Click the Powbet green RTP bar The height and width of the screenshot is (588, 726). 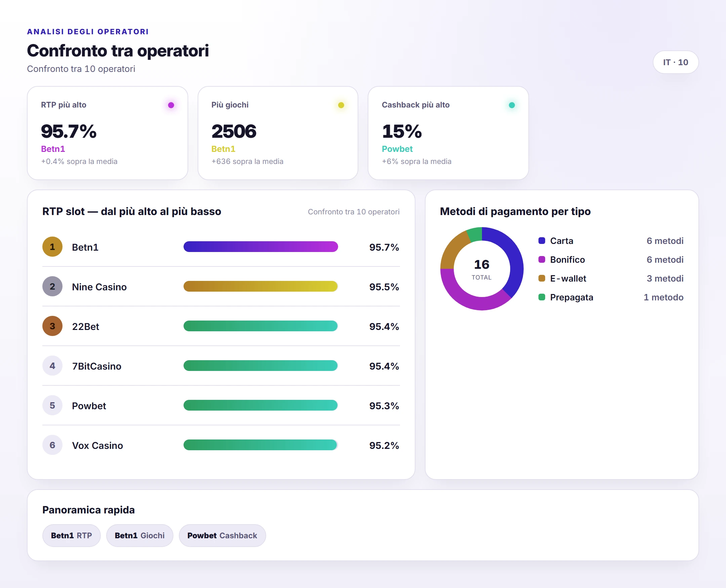point(260,405)
